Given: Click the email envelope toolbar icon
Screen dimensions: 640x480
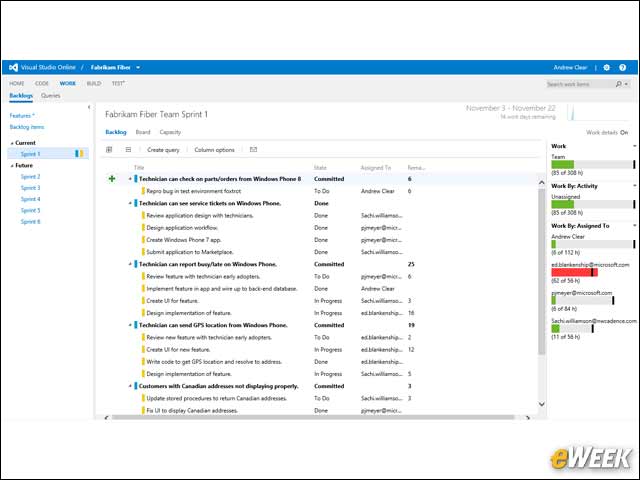Looking at the screenshot, I should (x=253, y=150).
